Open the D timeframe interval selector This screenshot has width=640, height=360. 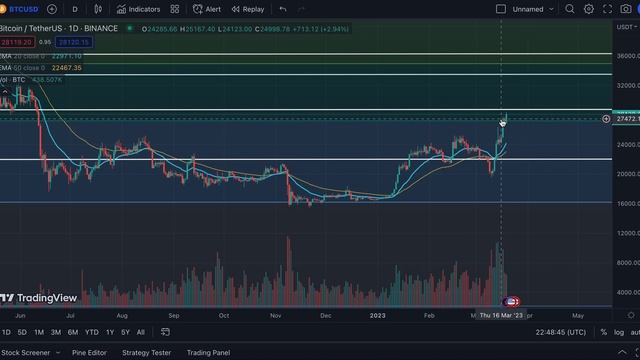click(x=75, y=9)
